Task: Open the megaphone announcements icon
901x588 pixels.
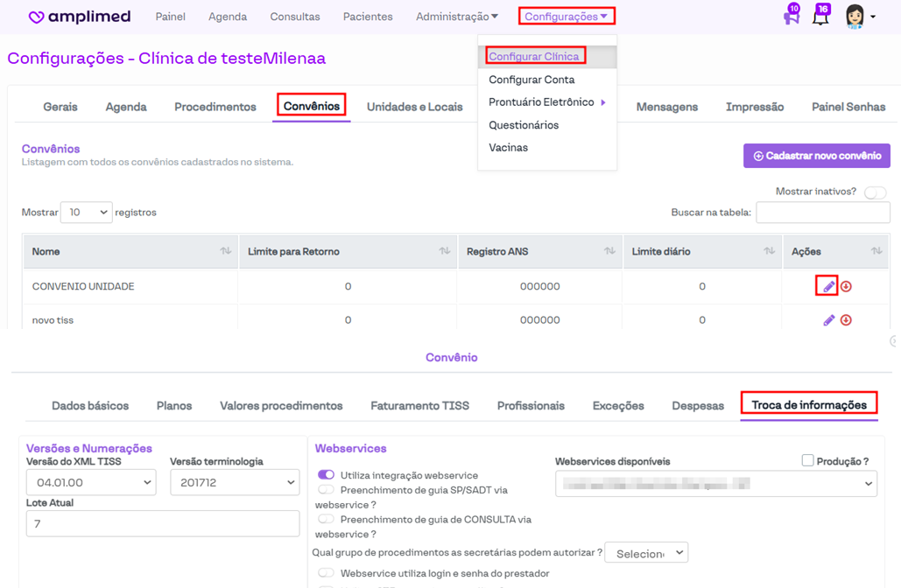Action: click(x=792, y=17)
